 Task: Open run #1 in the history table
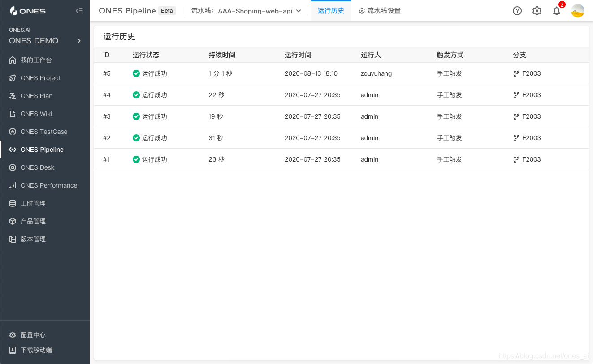click(x=342, y=159)
